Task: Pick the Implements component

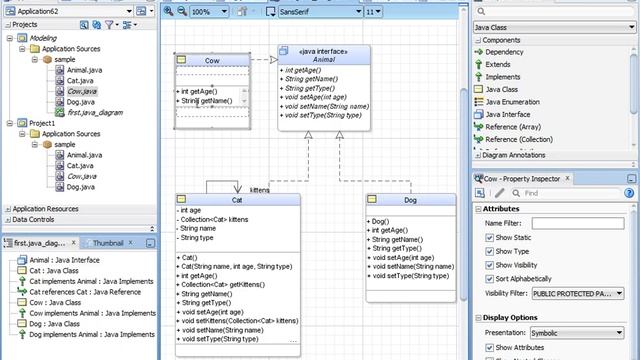Action: coord(502,77)
